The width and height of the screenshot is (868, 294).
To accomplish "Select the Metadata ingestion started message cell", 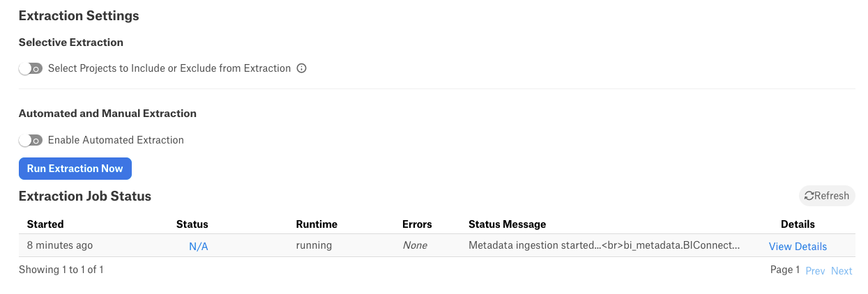I will click(x=604, y=246).
